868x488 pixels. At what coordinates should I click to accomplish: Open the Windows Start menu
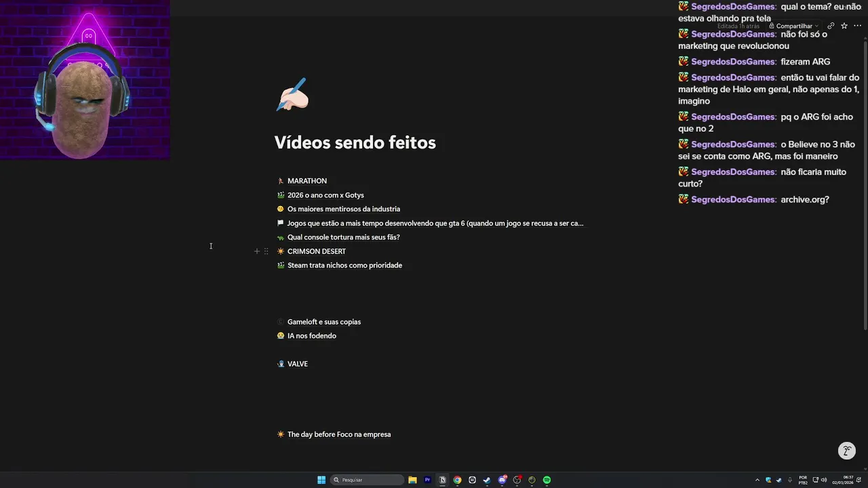click(x=321, y=480)
